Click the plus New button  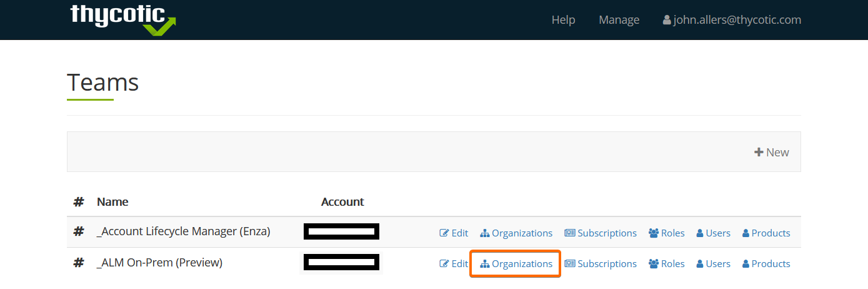[772, 152]
